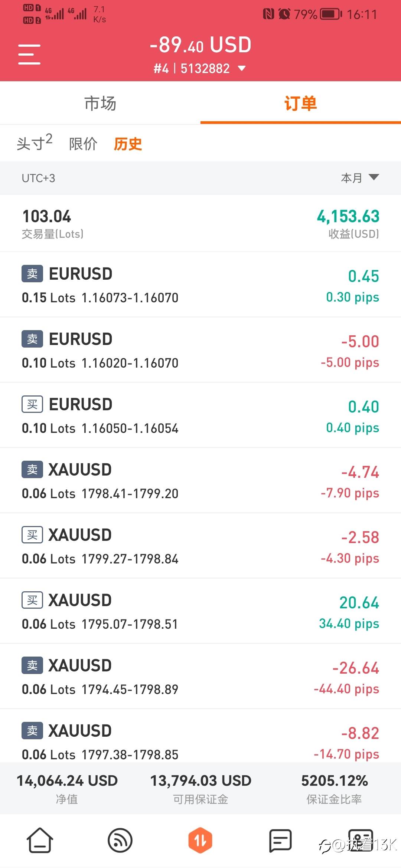
Task: Switch to 限价 pending orders sub-tab
Action: point(83,144)
